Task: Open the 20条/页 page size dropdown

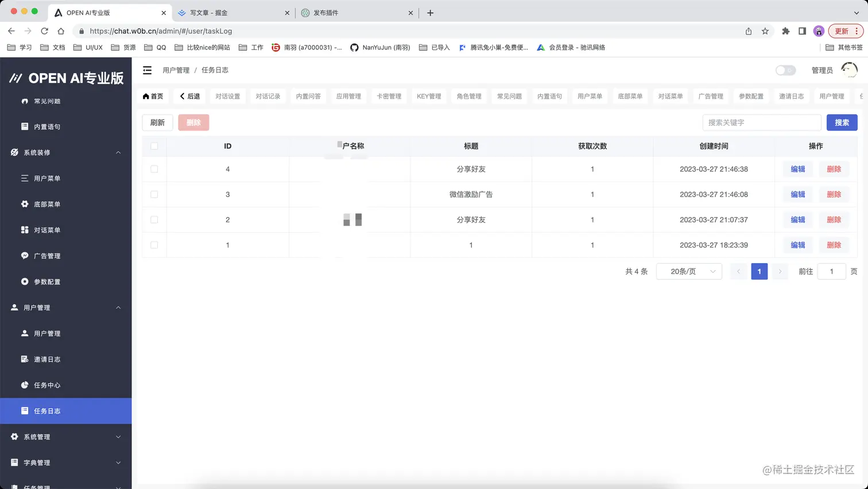Action: pyautogui.click(x=689, y=271)
